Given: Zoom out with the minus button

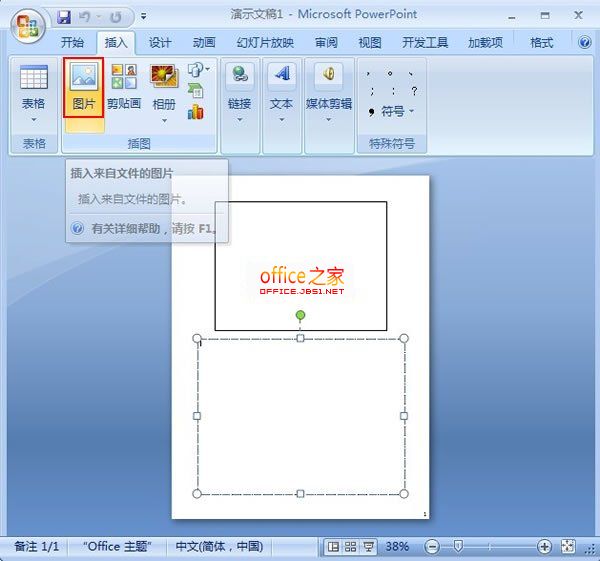Looking at the screenshot, I should [432, 547].
